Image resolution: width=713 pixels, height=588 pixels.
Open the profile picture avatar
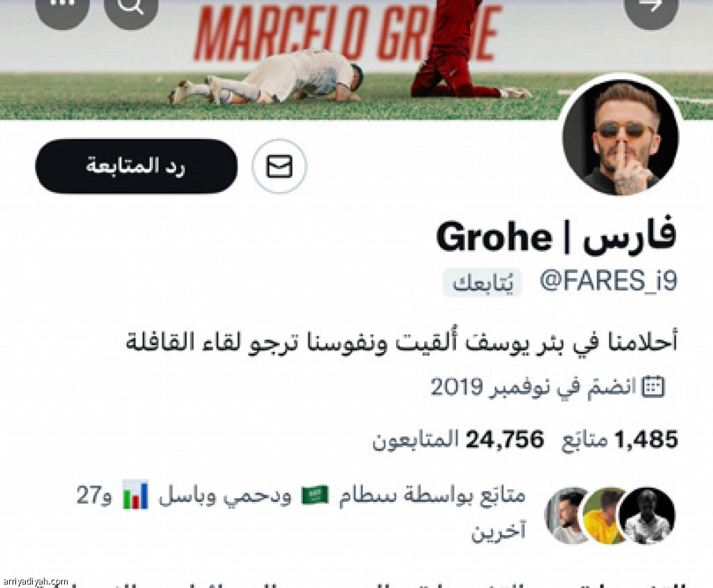(x=620, y=138)
